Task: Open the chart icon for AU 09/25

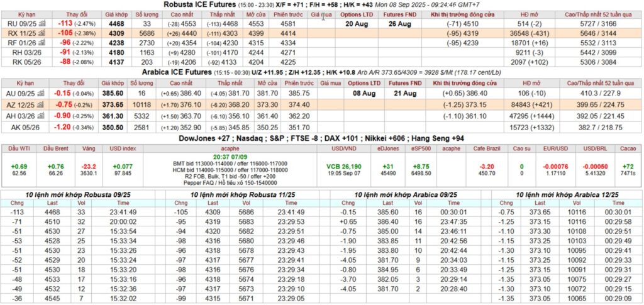Action: pos(42,92)
